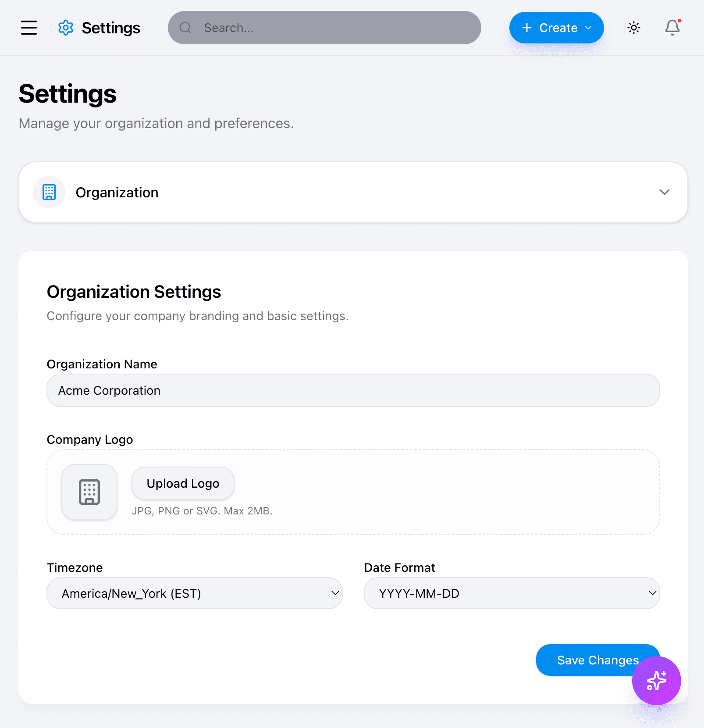Click the magnifier icon in the search bar
This screenshot has height=728, width=704.
tap(186, 28)
